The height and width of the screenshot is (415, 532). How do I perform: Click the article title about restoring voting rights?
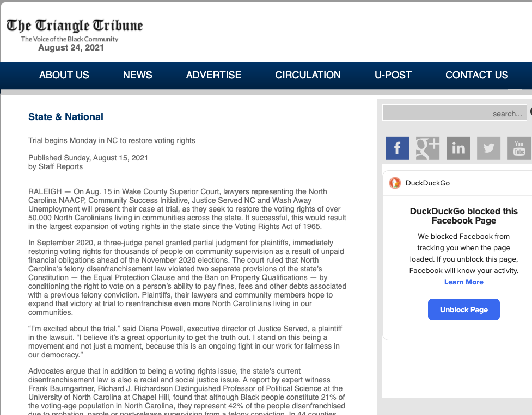[x=112, y=140]
